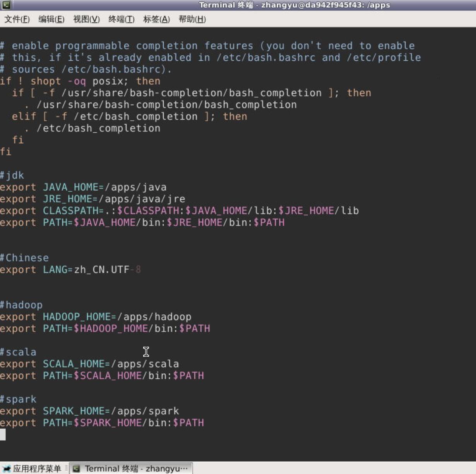Open the 标签(A) menu
The image size is (476, 474).
click(x=156, y=19)
